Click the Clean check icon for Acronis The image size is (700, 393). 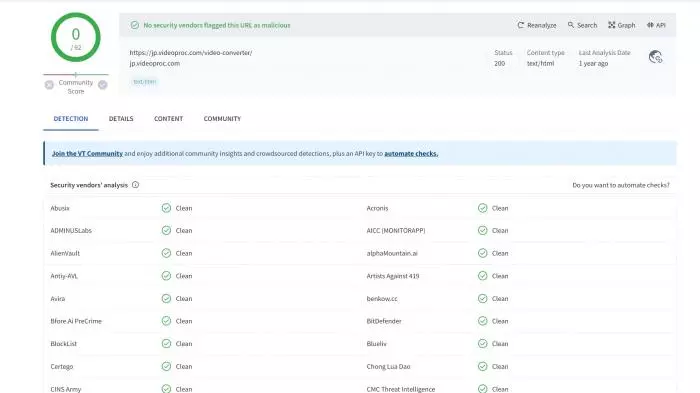coord(482,208)
